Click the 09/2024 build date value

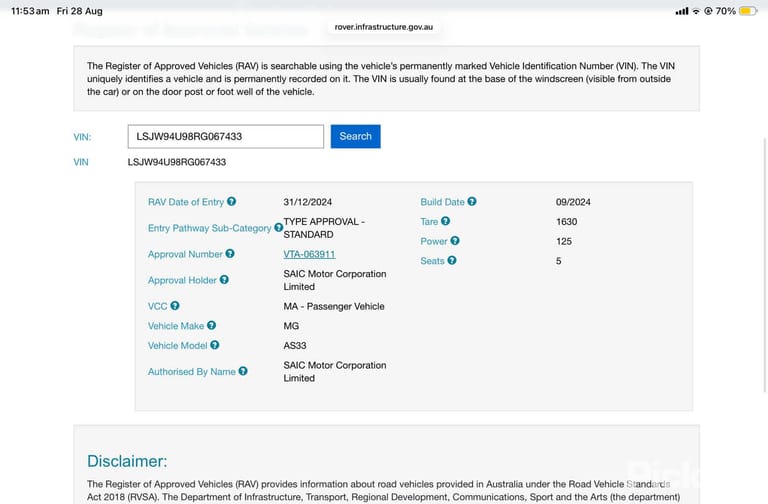coord(573,202)
